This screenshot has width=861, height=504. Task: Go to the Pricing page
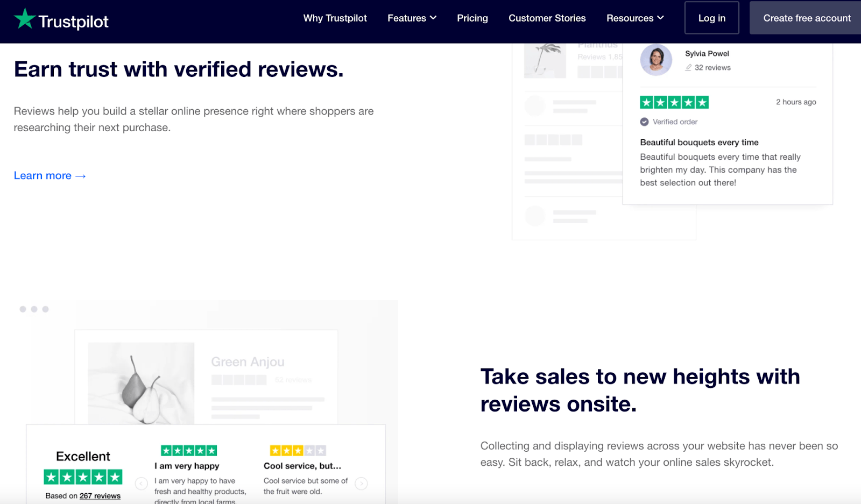click(x=472, y=18)
